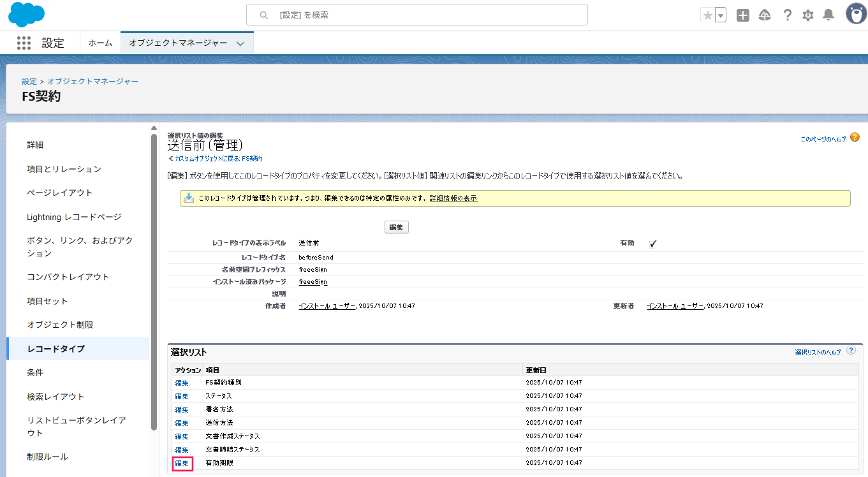The width and height of the screenshot is (868, 477).
Task: Open the notifications bell
Action: coord(828,15)
